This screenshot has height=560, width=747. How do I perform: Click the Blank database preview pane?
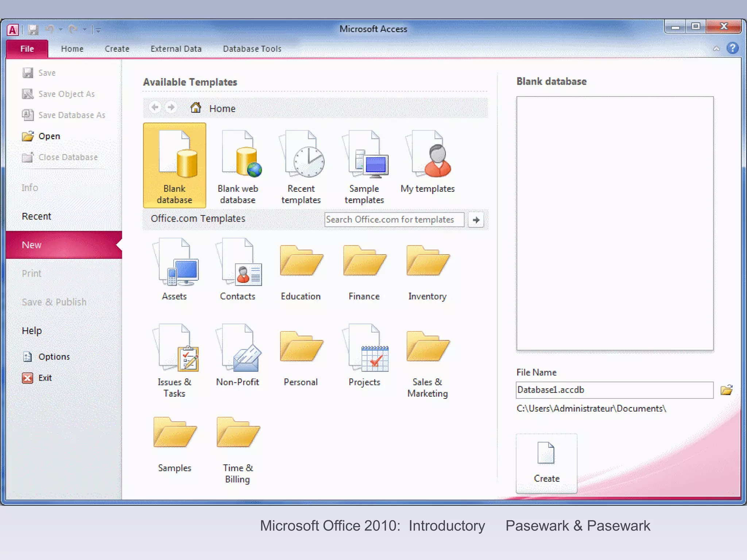click(x=615, y=223)
